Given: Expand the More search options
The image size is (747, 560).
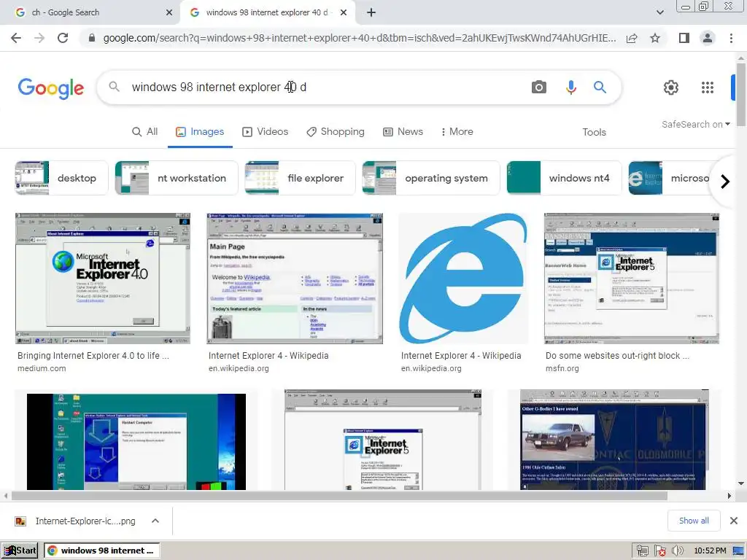Looking at the screenshot, I should [x=457, y=132].
